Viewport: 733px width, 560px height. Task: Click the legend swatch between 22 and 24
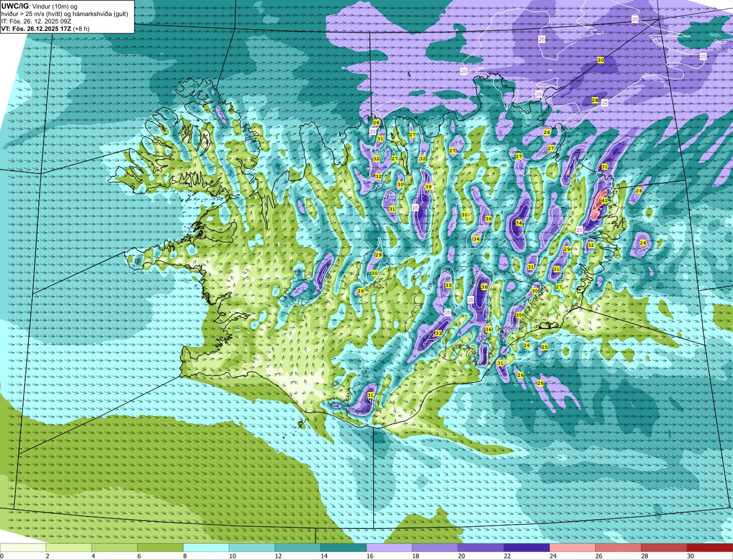(x=527, y=547)
